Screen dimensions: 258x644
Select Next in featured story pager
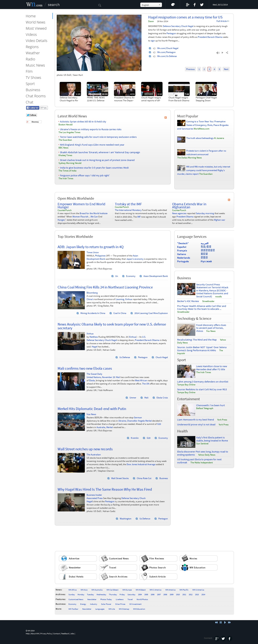point(226,69)
